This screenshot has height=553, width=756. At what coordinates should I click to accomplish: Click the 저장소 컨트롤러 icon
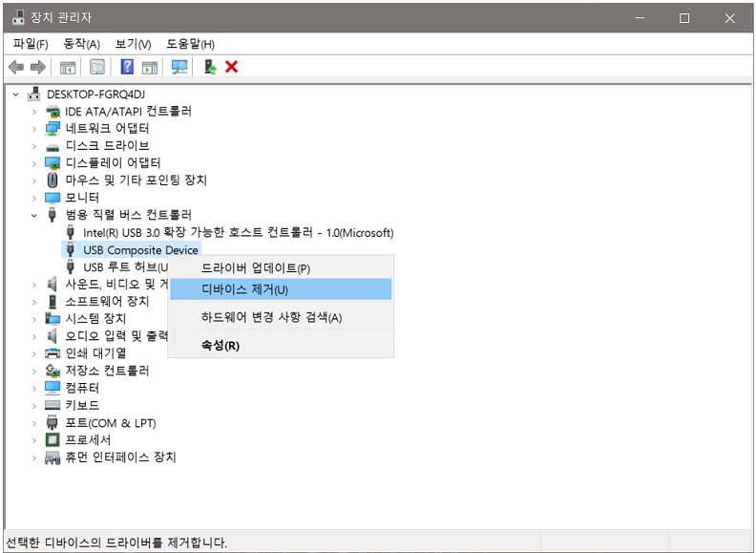tap(52, 371)
